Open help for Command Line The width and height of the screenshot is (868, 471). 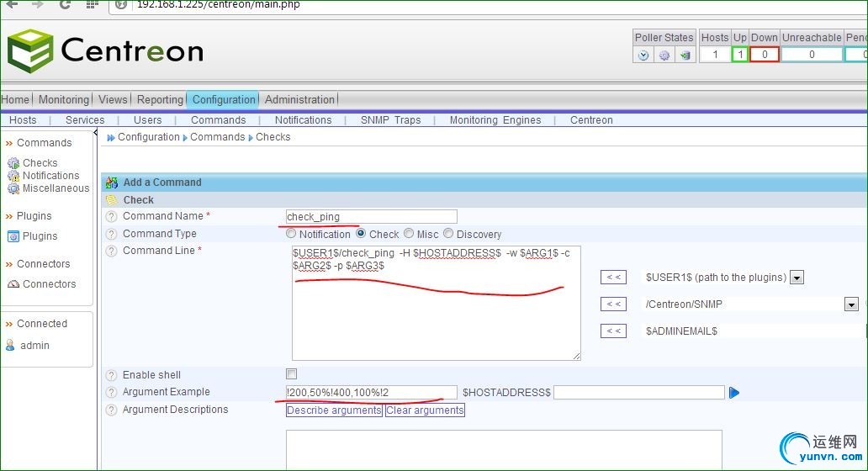pyautogui.click(x=111, y=251)
